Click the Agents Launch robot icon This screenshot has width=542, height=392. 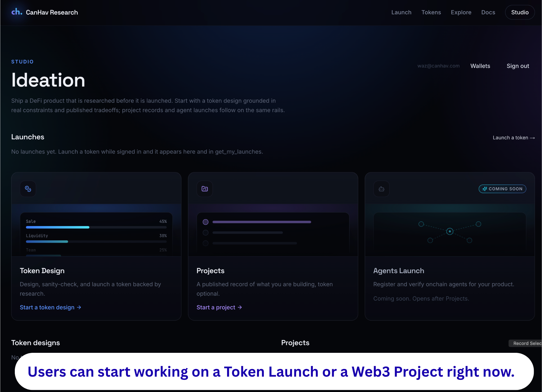(381, 189)
